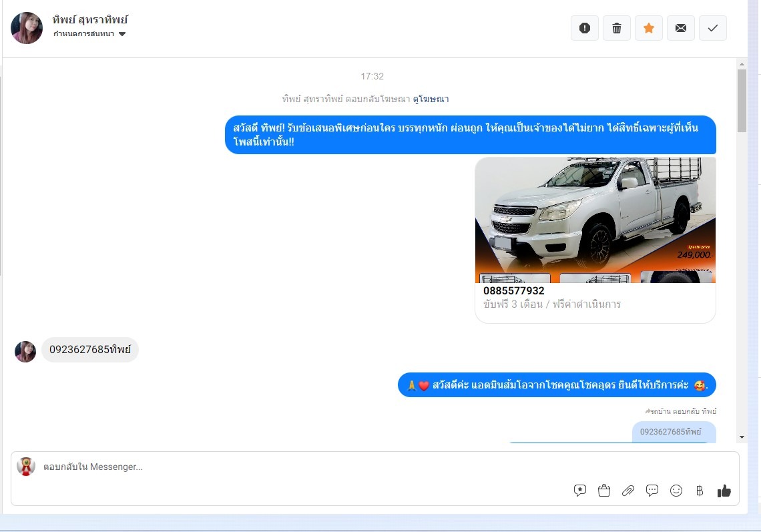The image size is (761, 532).
Task: Click the quoted 0923627685ทิพย์ reply bubble
Action: (x=674, y=432)
